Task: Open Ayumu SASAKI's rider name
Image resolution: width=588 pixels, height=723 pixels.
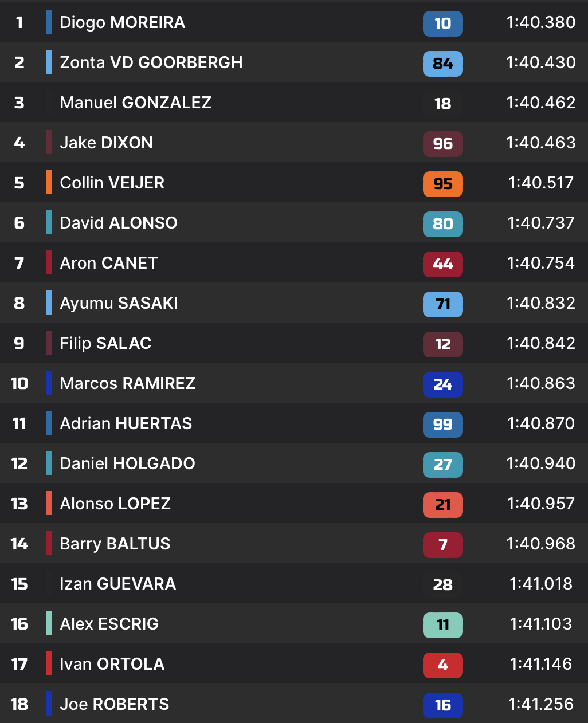Action: point(119,303)
